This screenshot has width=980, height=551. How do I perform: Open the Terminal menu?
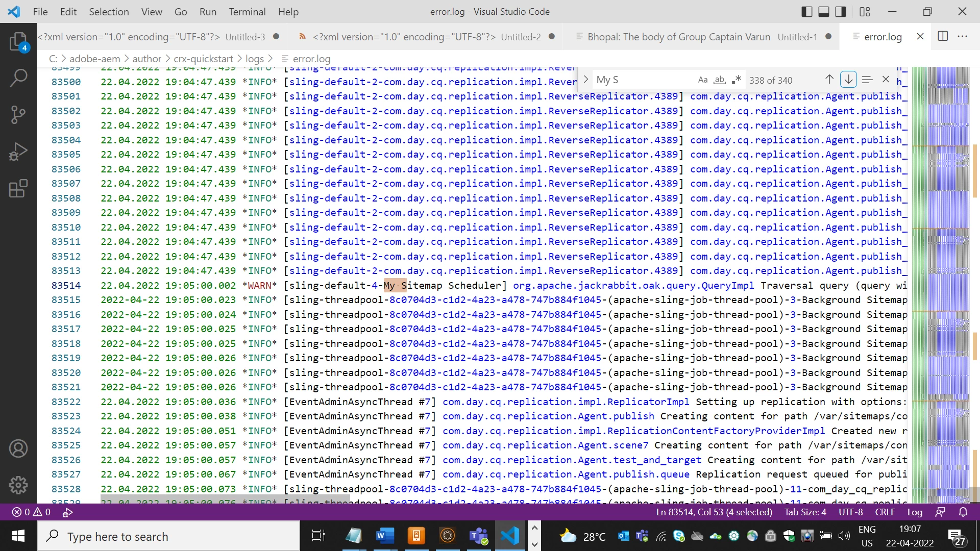tap(247, 11)
